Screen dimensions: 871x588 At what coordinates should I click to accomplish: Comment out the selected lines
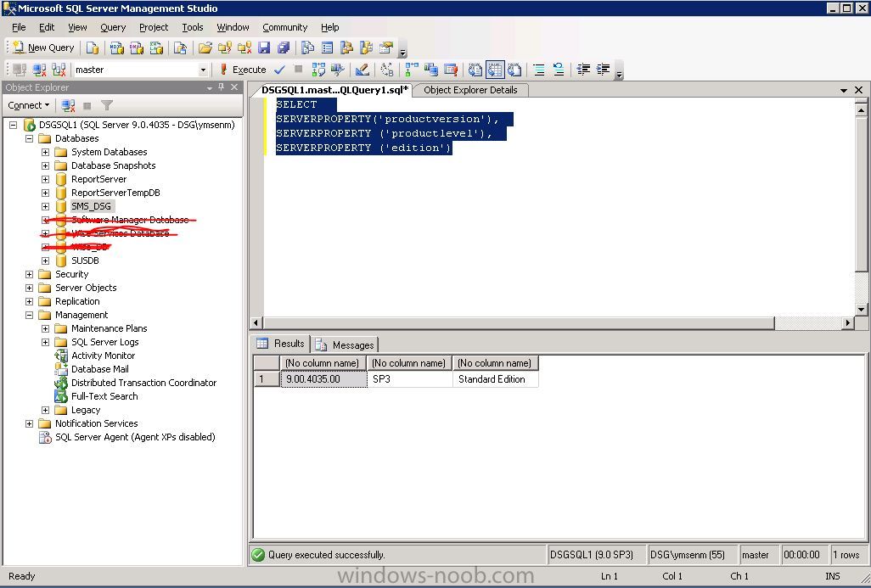click(x=539, y=70)
